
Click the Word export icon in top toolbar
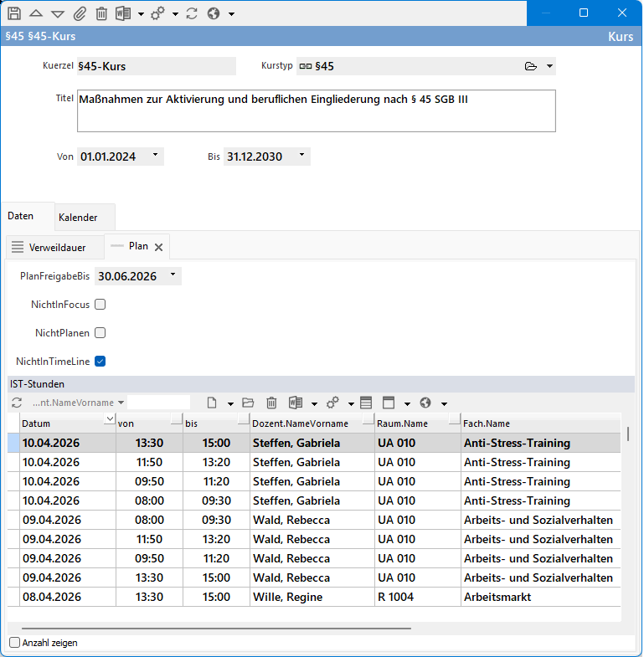(123, 13)
